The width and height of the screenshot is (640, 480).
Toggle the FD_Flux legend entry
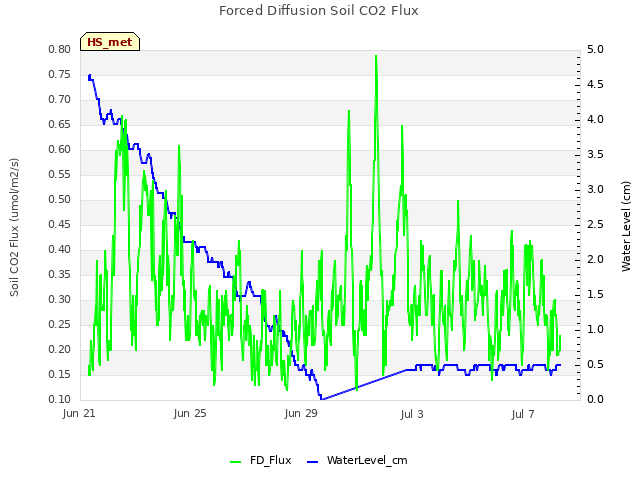[260, 460]
